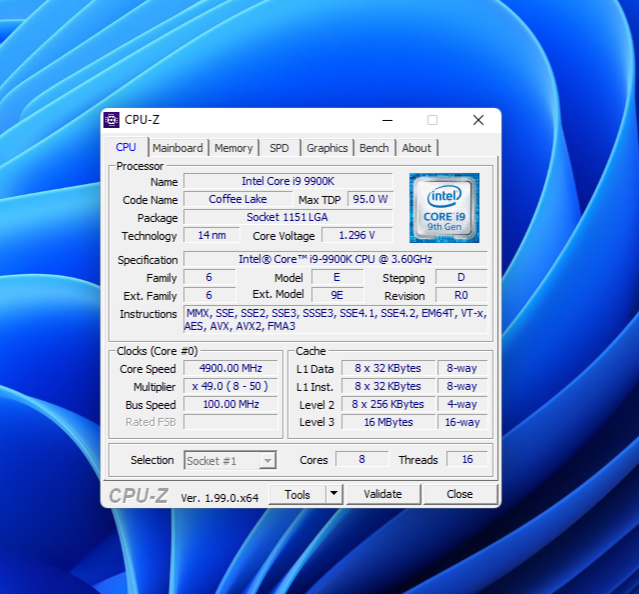Click the L1 Data size 8 x 32 KBytes
The width and height of the screenshot is (639, 594).
[388, 368]
